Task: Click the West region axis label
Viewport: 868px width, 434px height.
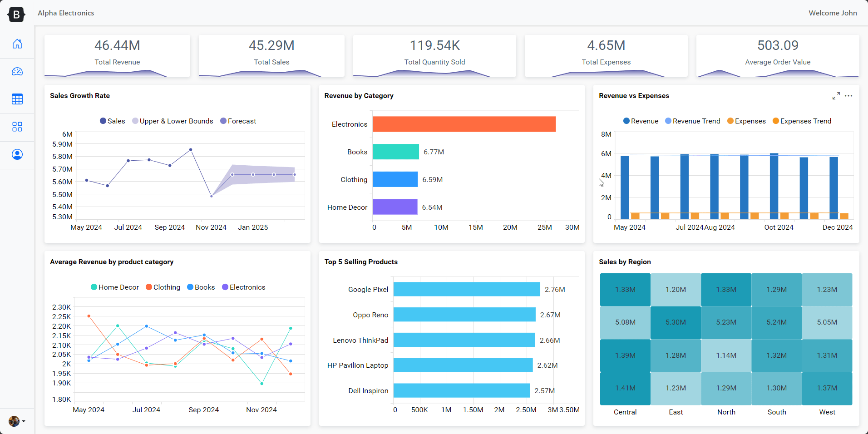Action: (827, 412)
